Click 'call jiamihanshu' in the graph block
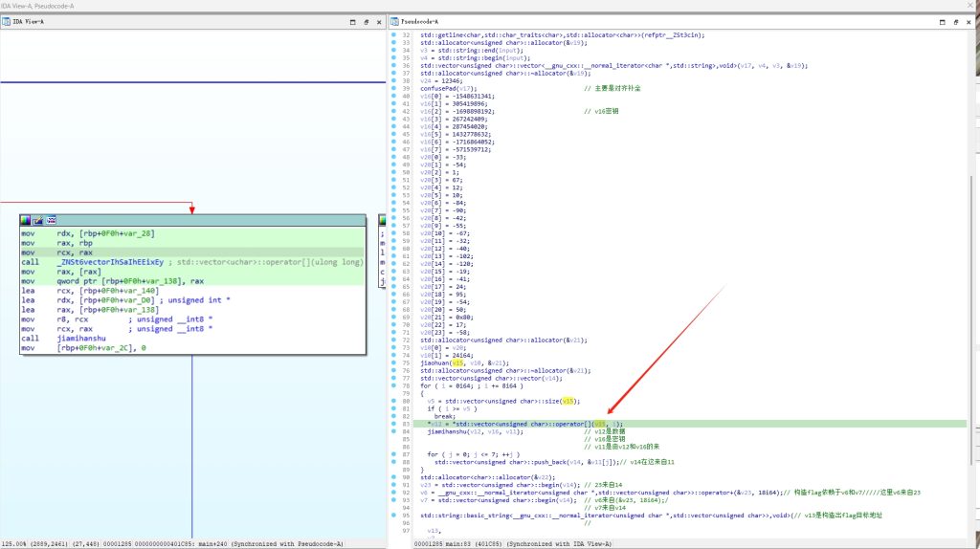 pyautogui.click(x=64, y=339)
